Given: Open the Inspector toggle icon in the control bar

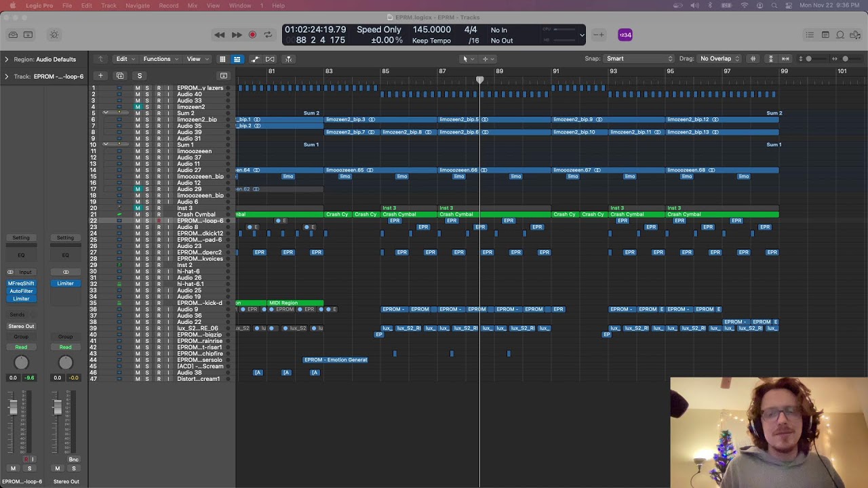Looking at the screenshot, I should coord(28,35).
